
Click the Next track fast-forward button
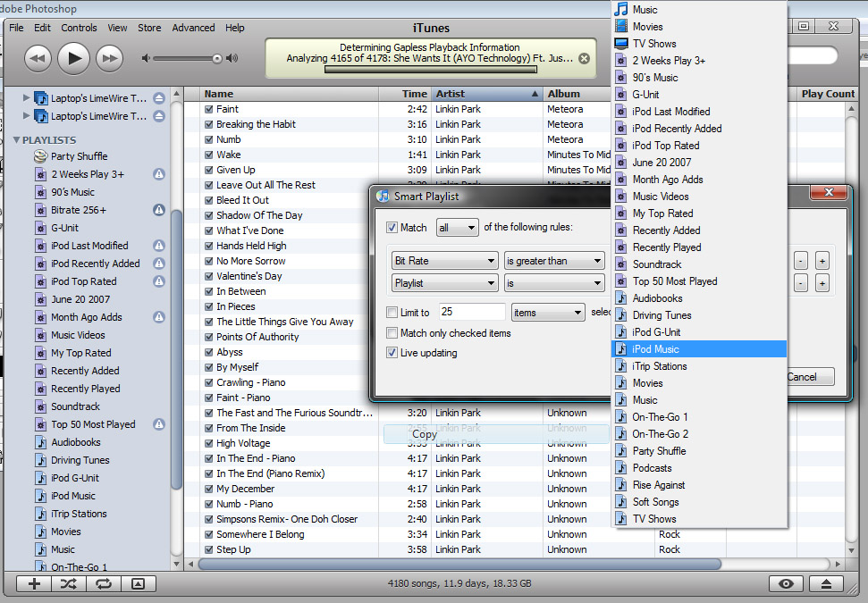110,58
